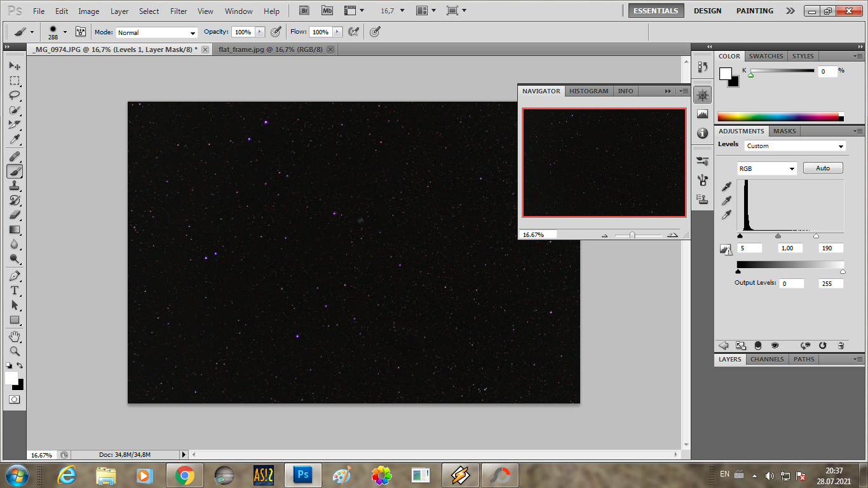Image resolution: width=868 pixels, height=488 pixels.
Task: Select the Lasso tool
Action: click(14, 95)
